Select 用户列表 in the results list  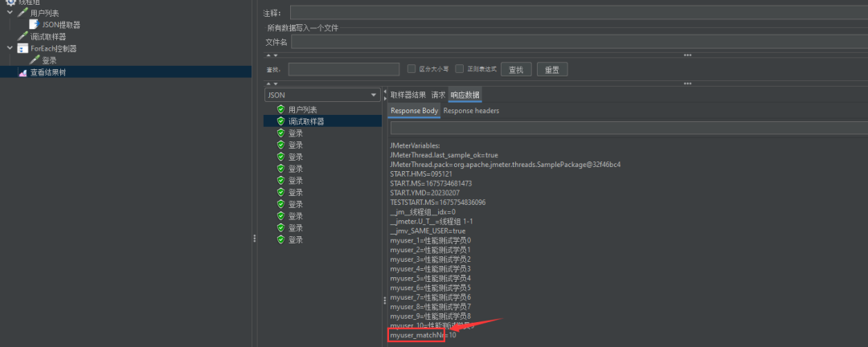point(303,109)
